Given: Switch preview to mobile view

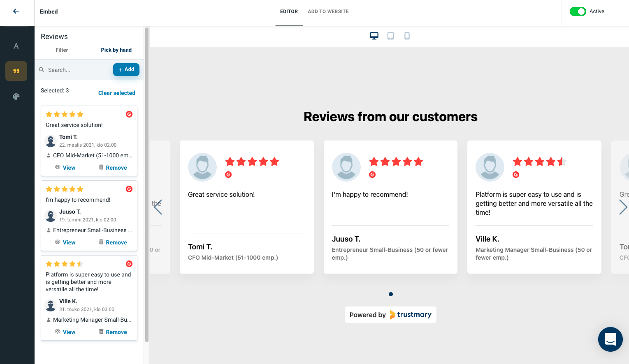Looking at the screenshot, I should [407, 36].
